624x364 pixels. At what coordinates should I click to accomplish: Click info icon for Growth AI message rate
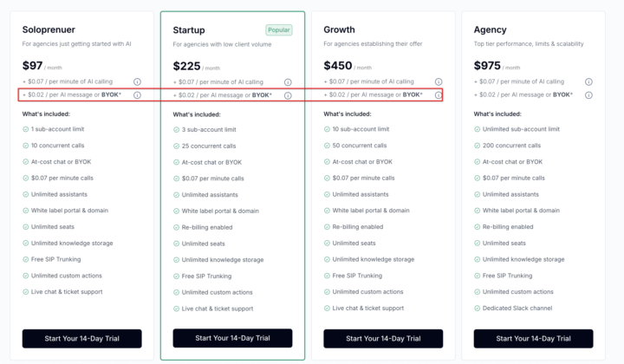[x=439, y=94]
